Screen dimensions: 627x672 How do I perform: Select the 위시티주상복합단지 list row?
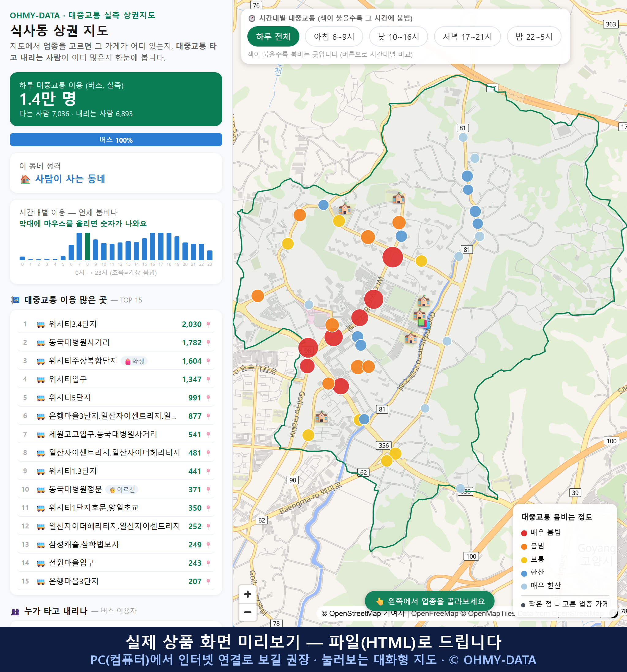[x=116, y=361]
